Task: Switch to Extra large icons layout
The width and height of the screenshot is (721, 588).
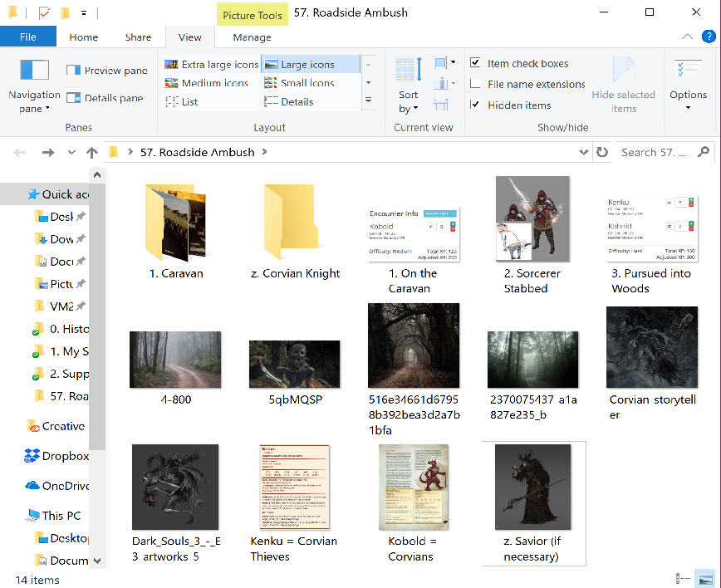Action: pos(212,64)
